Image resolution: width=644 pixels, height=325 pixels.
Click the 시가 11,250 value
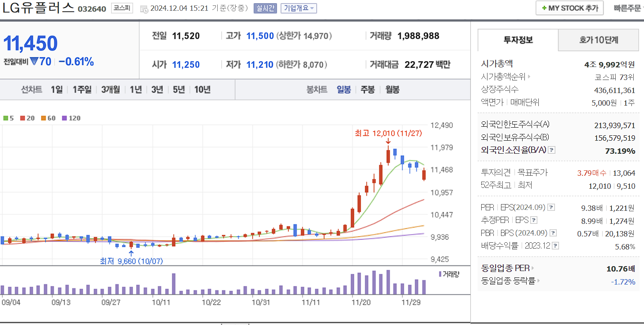186,65
